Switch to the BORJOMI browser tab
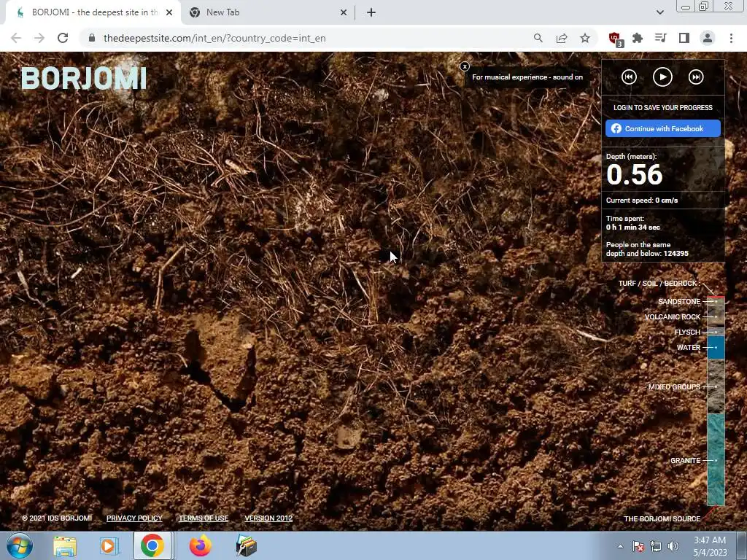 point(93,12)
